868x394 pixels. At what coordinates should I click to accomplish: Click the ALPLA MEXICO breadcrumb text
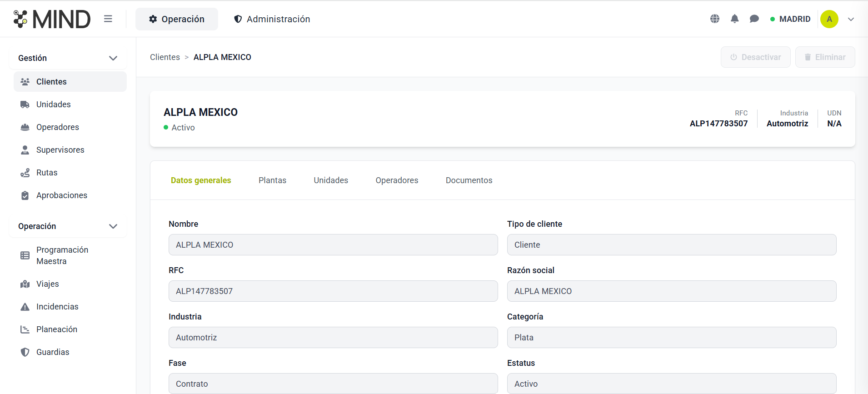222,57
